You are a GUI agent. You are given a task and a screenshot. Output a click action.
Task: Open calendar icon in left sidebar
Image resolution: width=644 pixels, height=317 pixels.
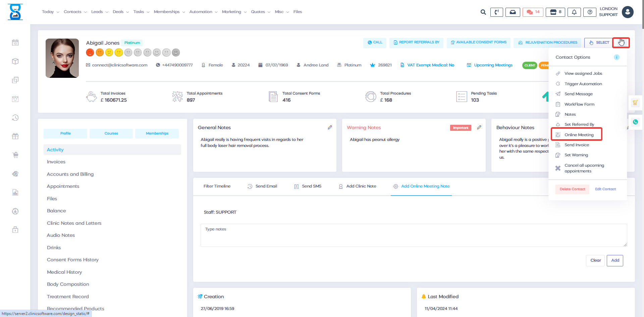(x=15, y=43)
